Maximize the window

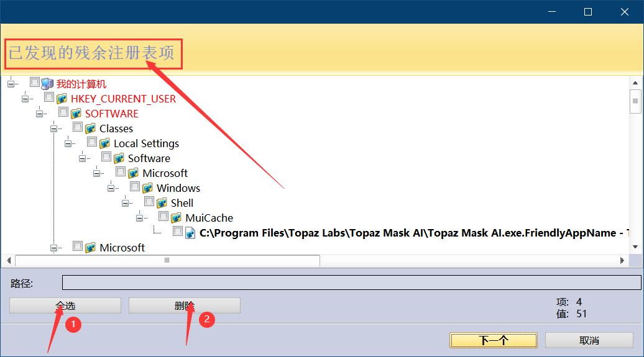[588, 12]
